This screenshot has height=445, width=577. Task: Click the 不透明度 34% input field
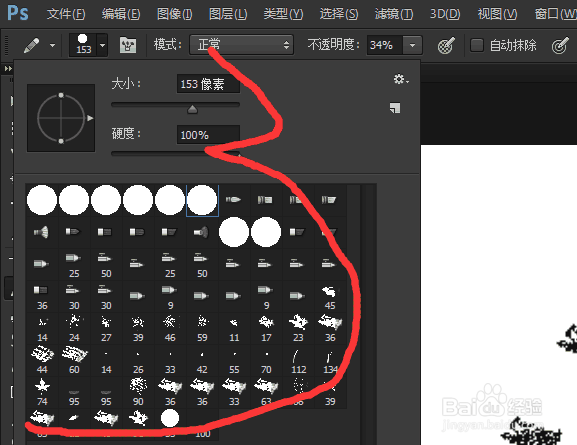(385, 45)
